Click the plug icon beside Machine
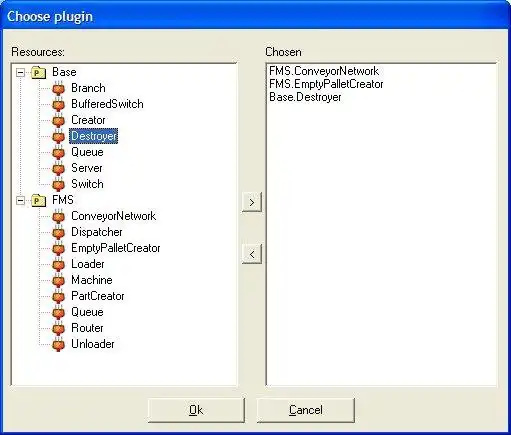511x435 pixels. click(58, 280)
